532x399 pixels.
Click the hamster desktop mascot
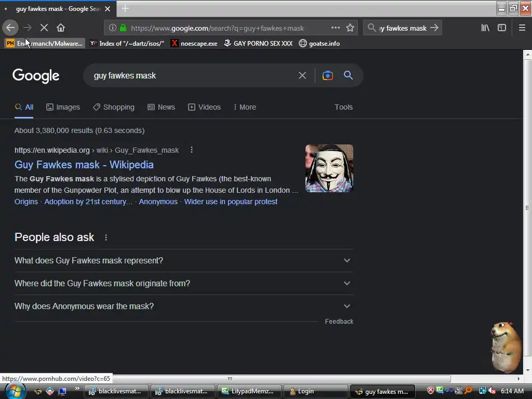(x=505, y=347)
